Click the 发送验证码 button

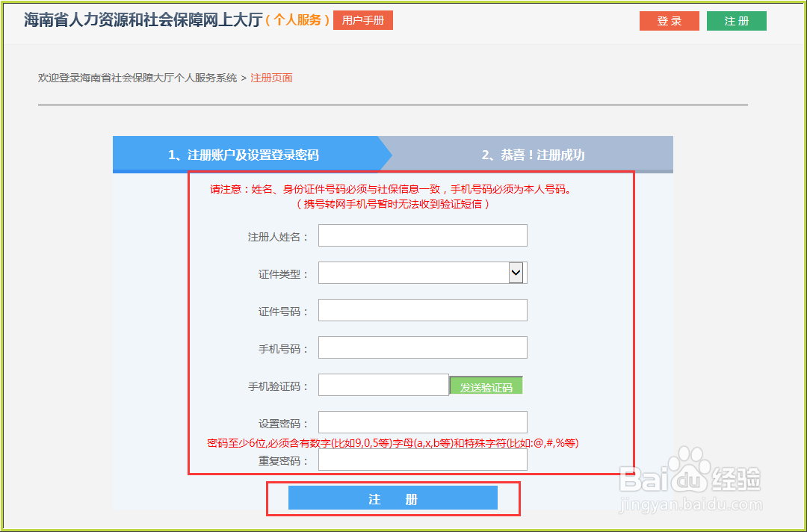click(486, 384)
